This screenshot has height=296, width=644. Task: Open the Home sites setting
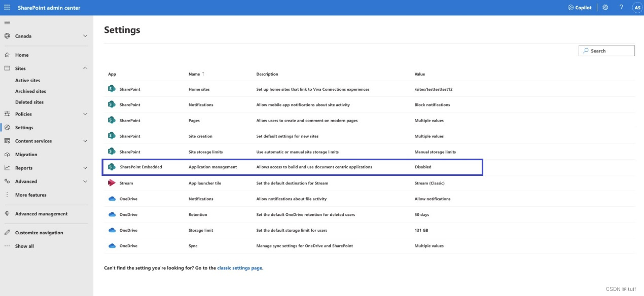point(199,89)
